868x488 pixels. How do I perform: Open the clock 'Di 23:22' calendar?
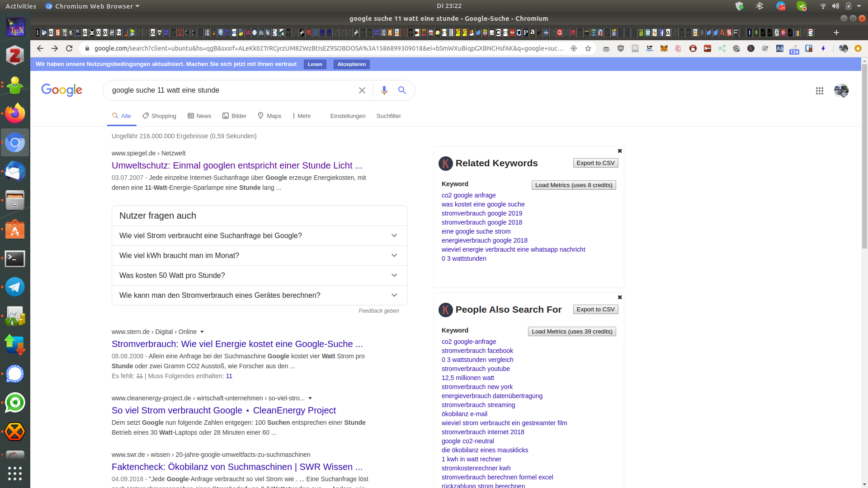pos(449,6)
